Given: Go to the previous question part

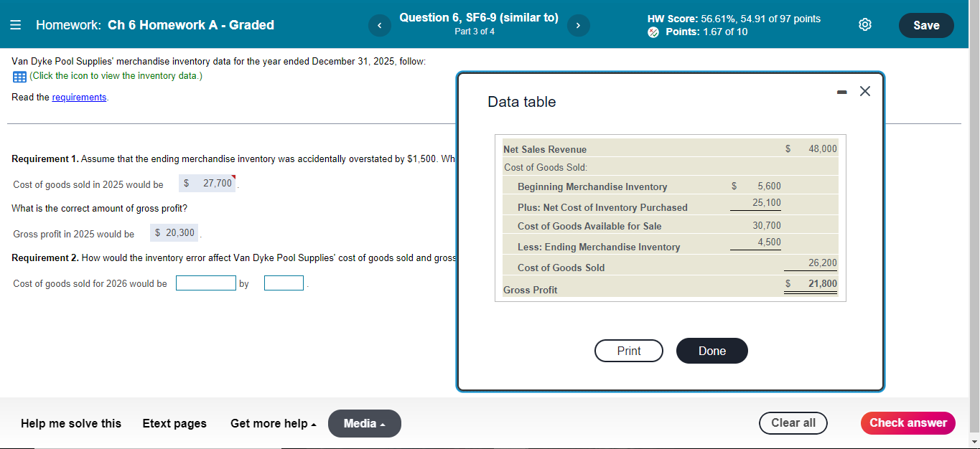Looking at the screenshot, I should click(x=379, y=24).
